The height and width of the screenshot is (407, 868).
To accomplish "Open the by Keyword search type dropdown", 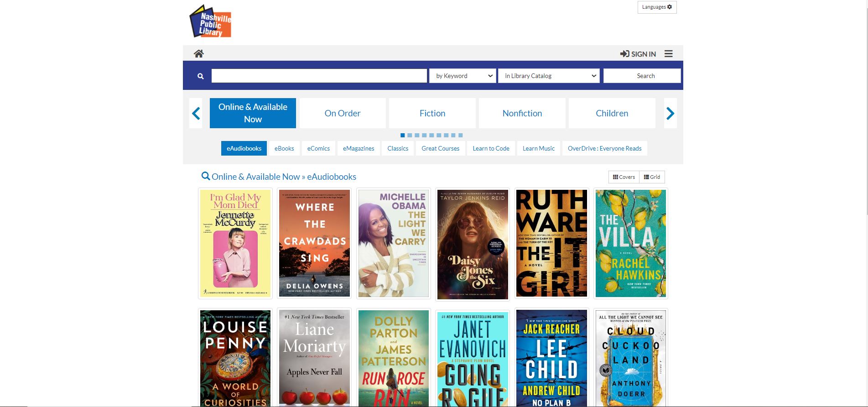I will (463, 76).
